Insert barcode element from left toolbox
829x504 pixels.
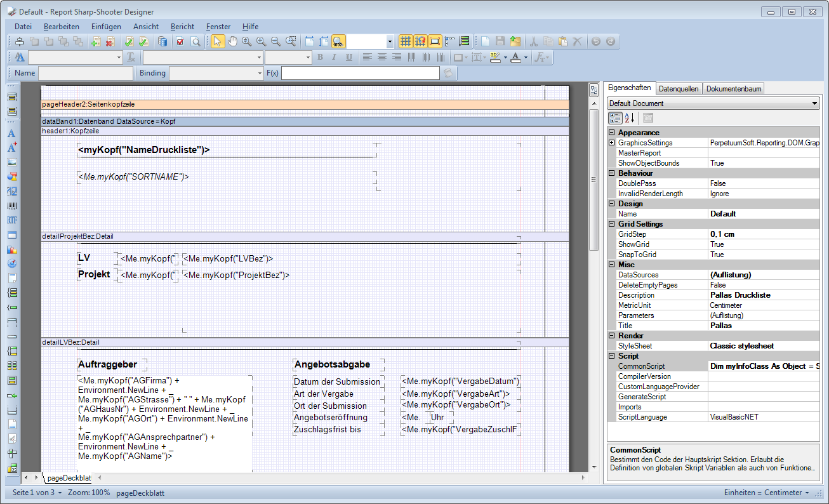[x=12, y=206]
